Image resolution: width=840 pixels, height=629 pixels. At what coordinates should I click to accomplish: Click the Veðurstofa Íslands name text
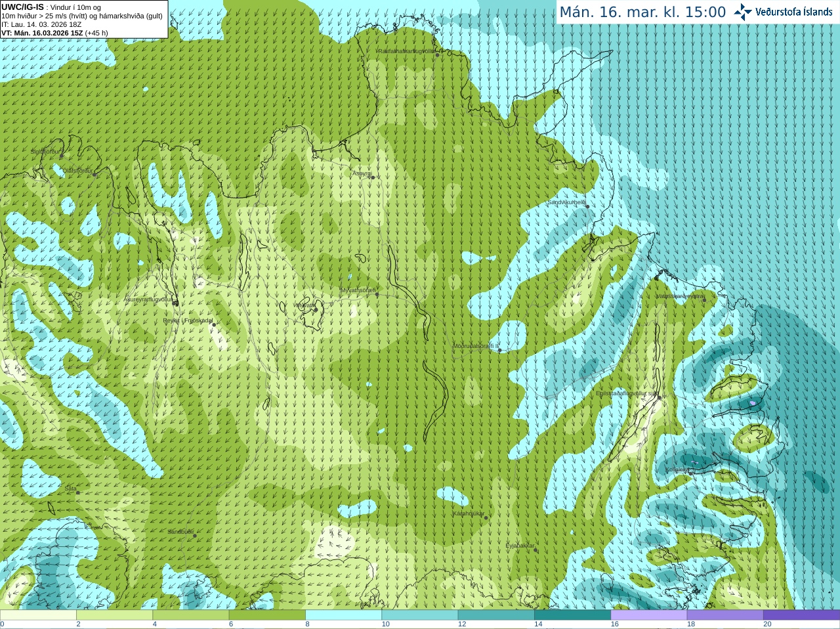point(793,12)
